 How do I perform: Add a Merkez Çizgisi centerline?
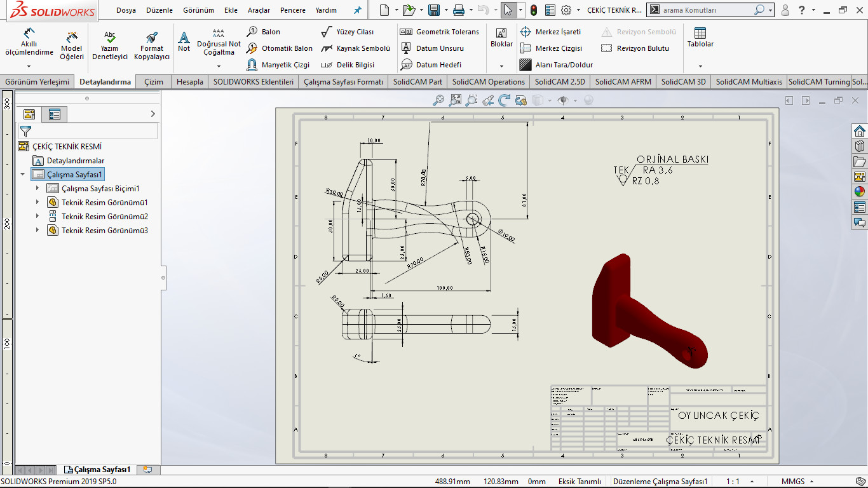[551, 48]
